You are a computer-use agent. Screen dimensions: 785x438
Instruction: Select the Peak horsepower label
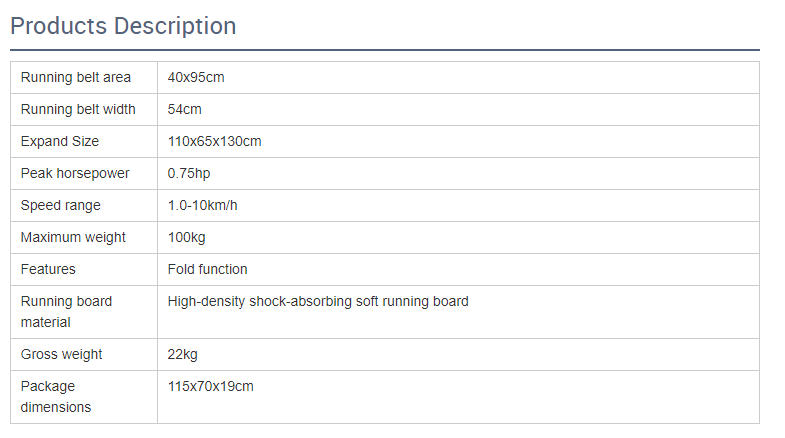(x=75, y=174)
